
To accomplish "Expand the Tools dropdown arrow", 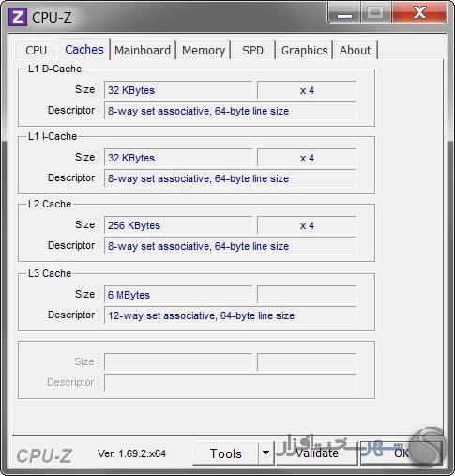I will (x=266, y=453).
